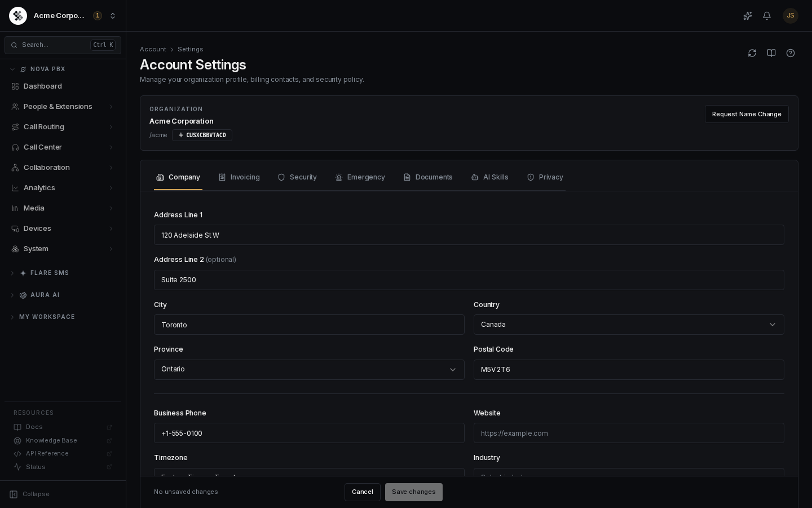This screenshot has width=812, height=508.
Task: Open the Country dropdown showing Canada
Action: click(629, 325)
